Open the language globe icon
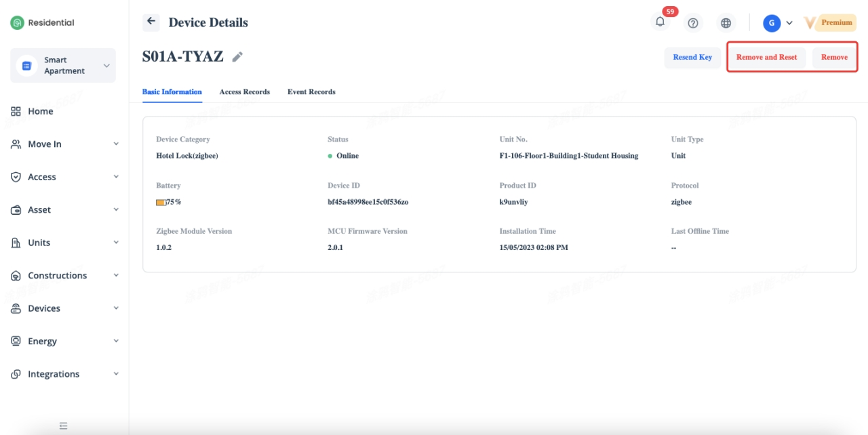The width and height of the screenshot is (868, 435). click(726, 23)
